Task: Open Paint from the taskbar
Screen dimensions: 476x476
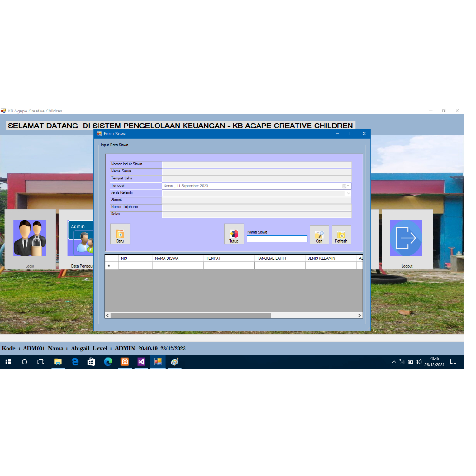Action: click(175, 362)
